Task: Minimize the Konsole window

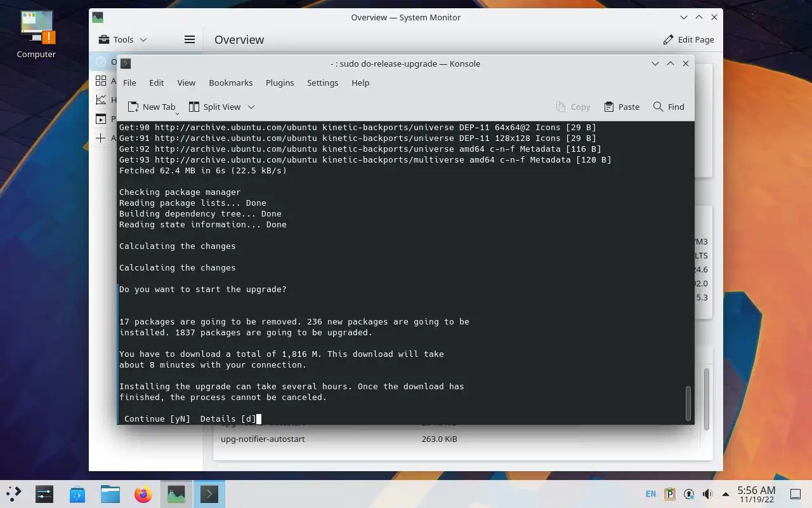Action: click(x=655, y=63)
